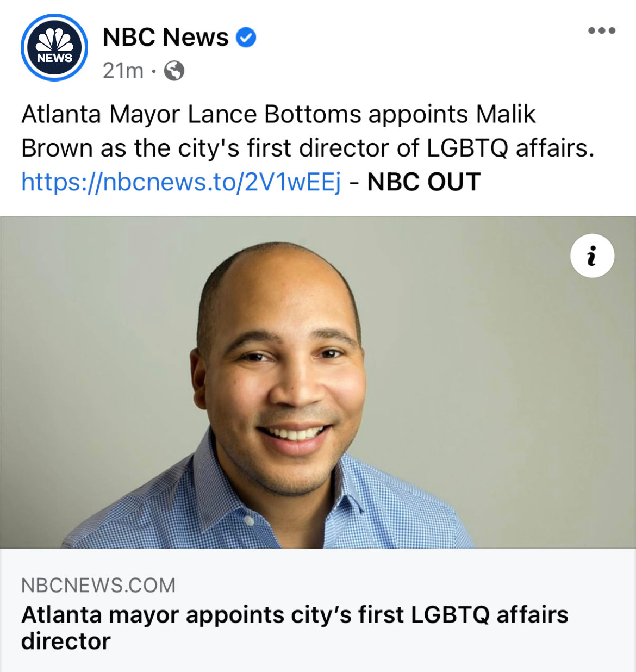Click the gray link preview footer card
This screenshot has height=672, width=636.
[x=318, y=610]
